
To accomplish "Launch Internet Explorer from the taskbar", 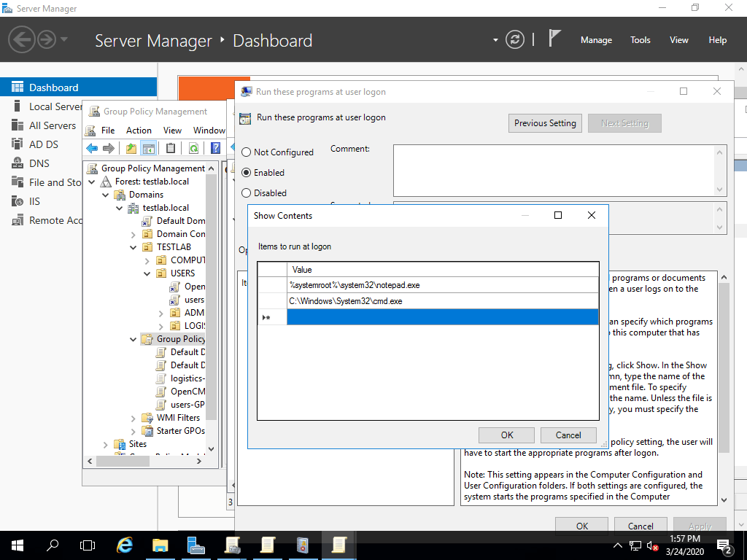I will coord(125,545).
